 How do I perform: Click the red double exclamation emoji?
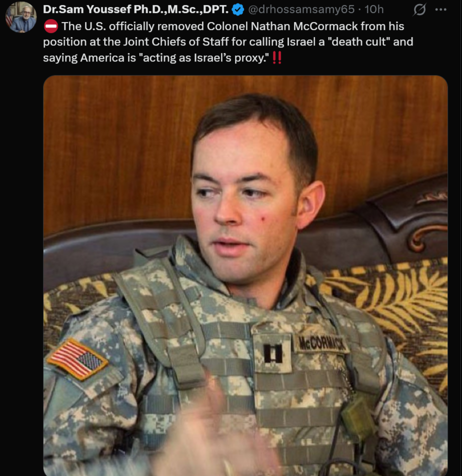[277, 57]
